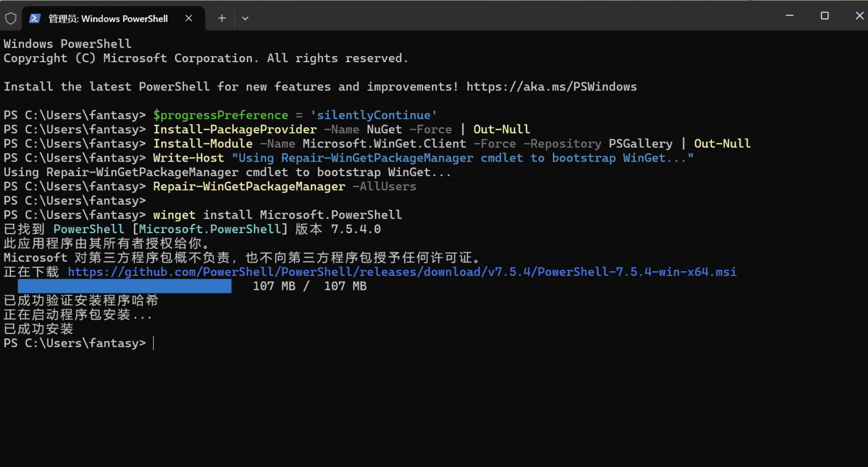The width and height of the screenshot is (868, 467).
Task: Minimize the terminal window
Action: pyautogui.click(x=789, y=16)
